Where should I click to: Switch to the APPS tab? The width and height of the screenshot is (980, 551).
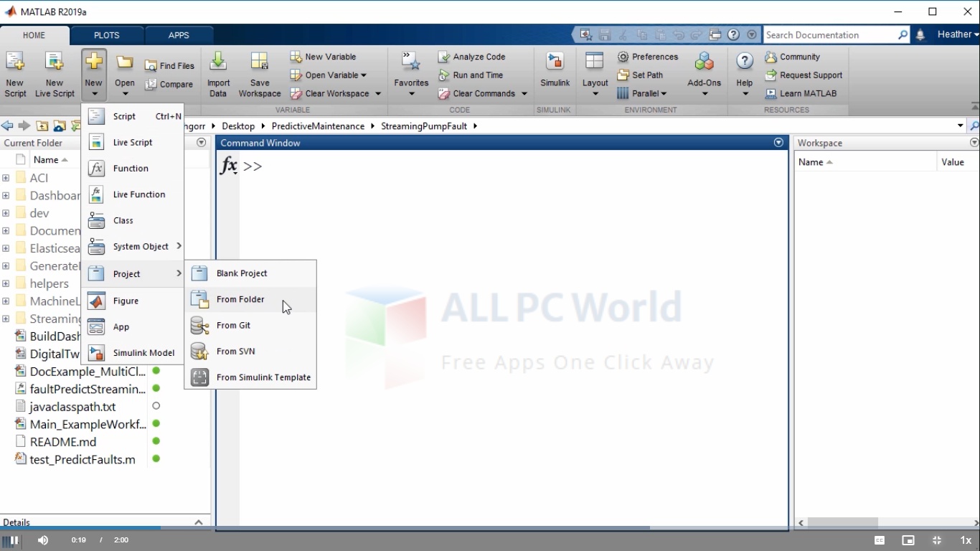(179, 35)
